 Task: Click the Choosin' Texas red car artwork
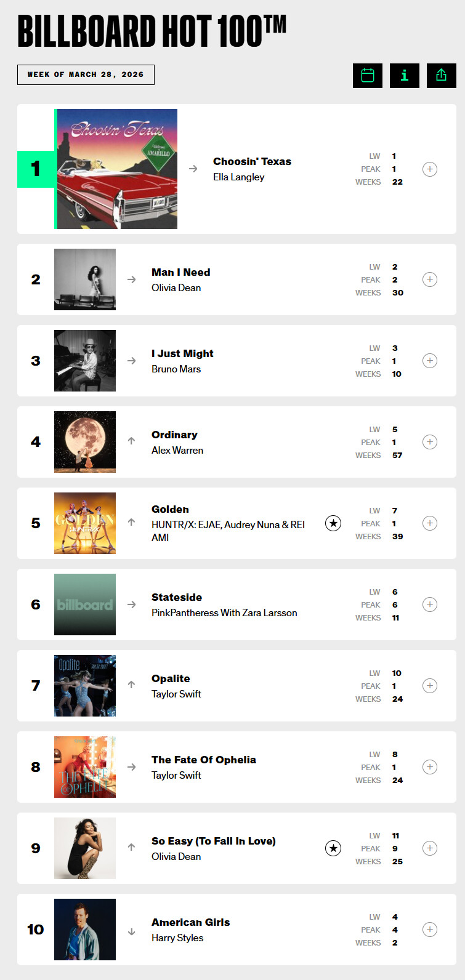tap(117, 169)
